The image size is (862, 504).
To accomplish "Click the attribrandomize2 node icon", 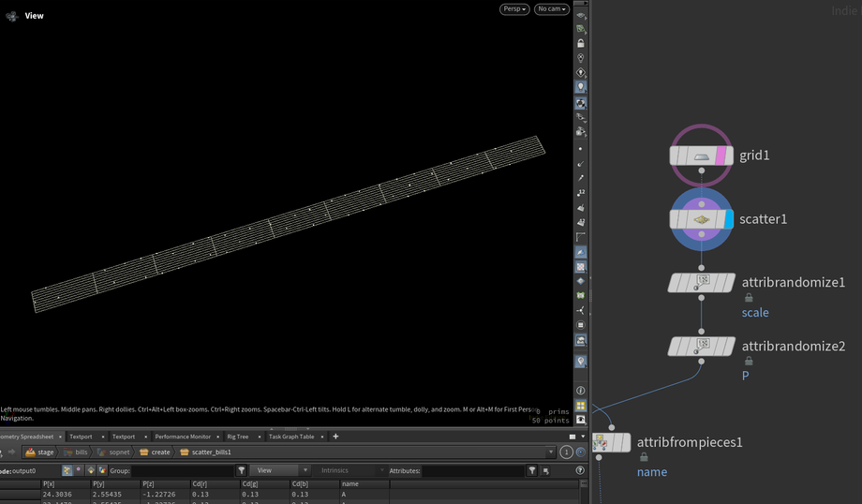I will pos(702,346).
